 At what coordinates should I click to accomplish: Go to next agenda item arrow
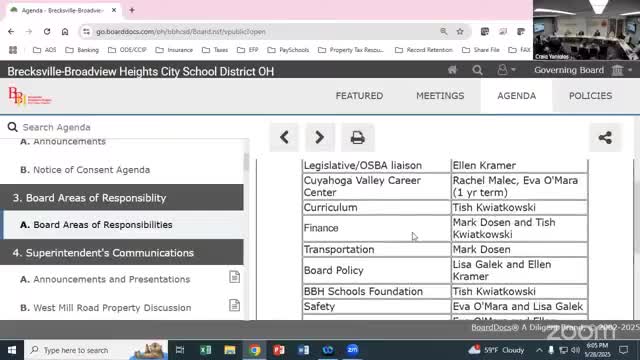[x=320, y=137]
